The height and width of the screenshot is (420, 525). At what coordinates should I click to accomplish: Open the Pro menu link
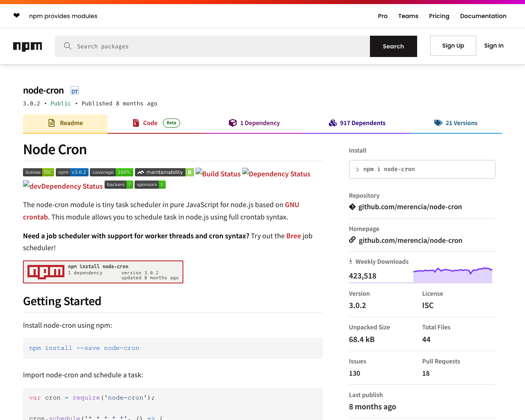tap(383, 16)
